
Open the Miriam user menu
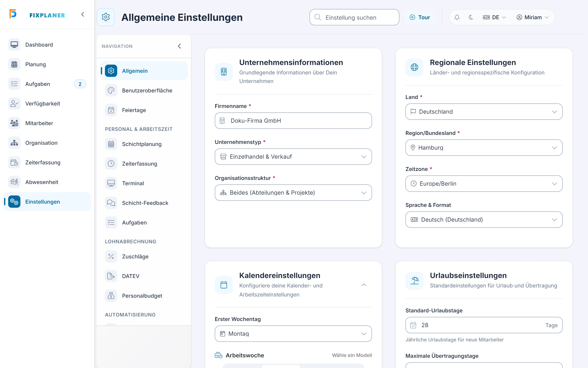pyautogui.click(x=532, y=17)
